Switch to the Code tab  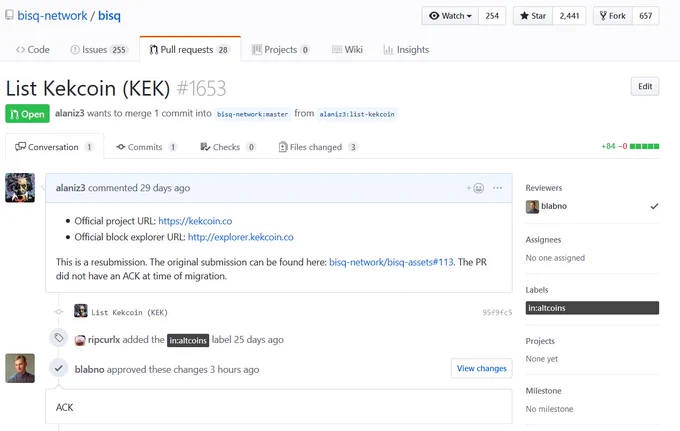click(x=33, y=49)
